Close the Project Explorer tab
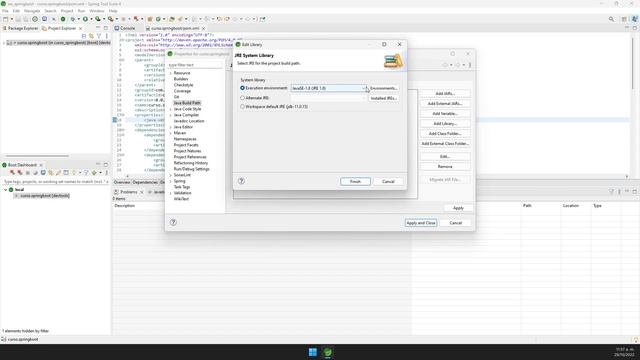Viewport: 640px width, 360px height. pyautogui.click(x=80, y=28)
